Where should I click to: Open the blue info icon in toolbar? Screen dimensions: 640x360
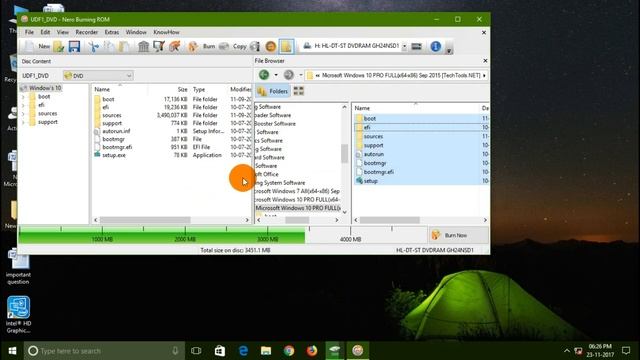(436, 47)
